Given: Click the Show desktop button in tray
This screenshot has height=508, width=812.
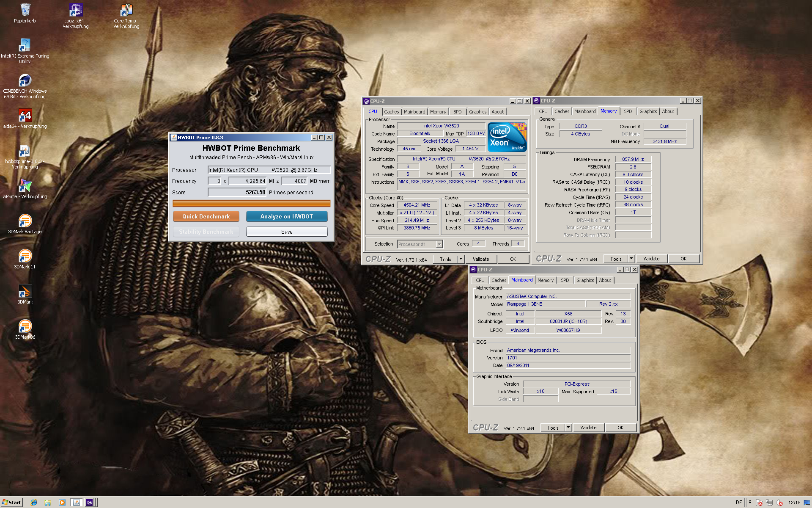Looking at the screenshot, I should 807,502.
